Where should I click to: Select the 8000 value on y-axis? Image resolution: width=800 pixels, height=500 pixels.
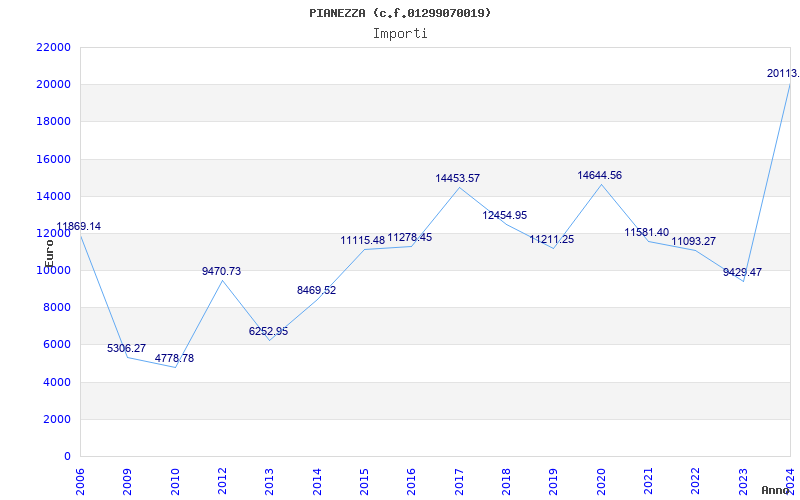pyautogui.click(x=56, y=308)
